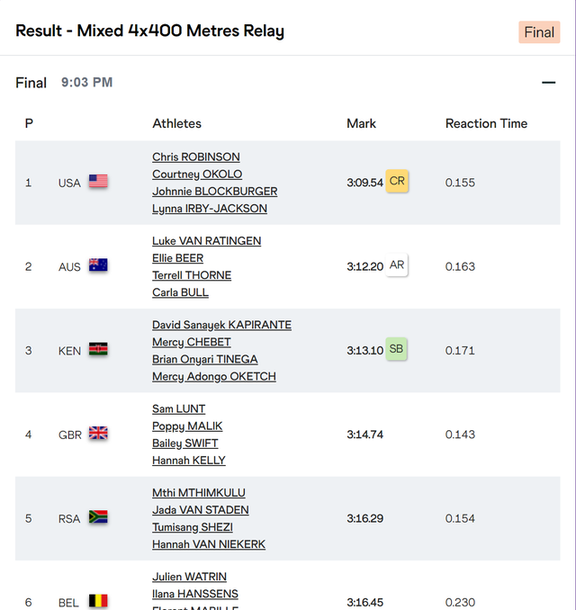Open David Sanayek KAPIRANTE profile link
The width and height of the screenshot is (576, 610).
click(x=222, y=325)
